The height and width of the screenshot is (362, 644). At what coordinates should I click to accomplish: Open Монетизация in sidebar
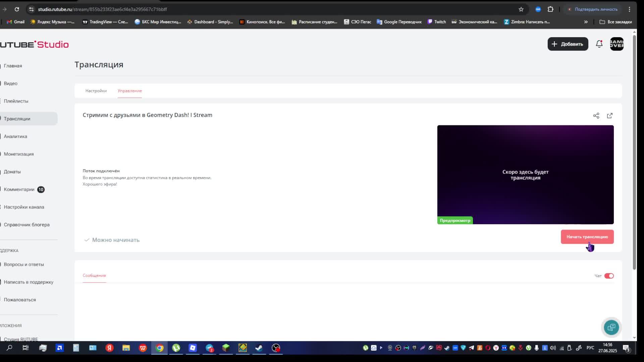(19, 154)
